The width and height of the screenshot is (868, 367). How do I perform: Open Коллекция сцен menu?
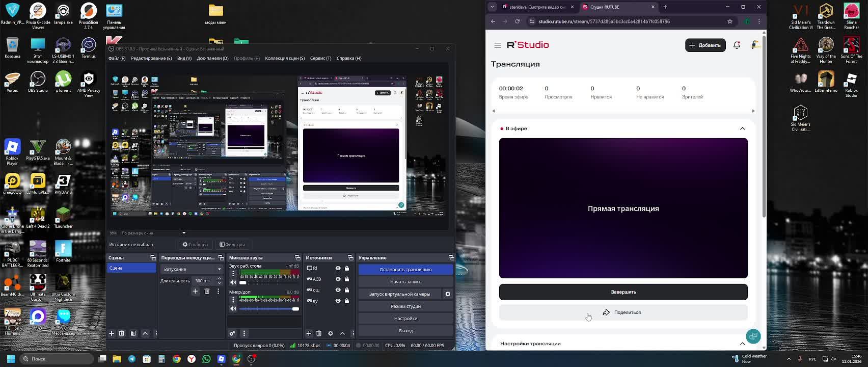[285, 58]
